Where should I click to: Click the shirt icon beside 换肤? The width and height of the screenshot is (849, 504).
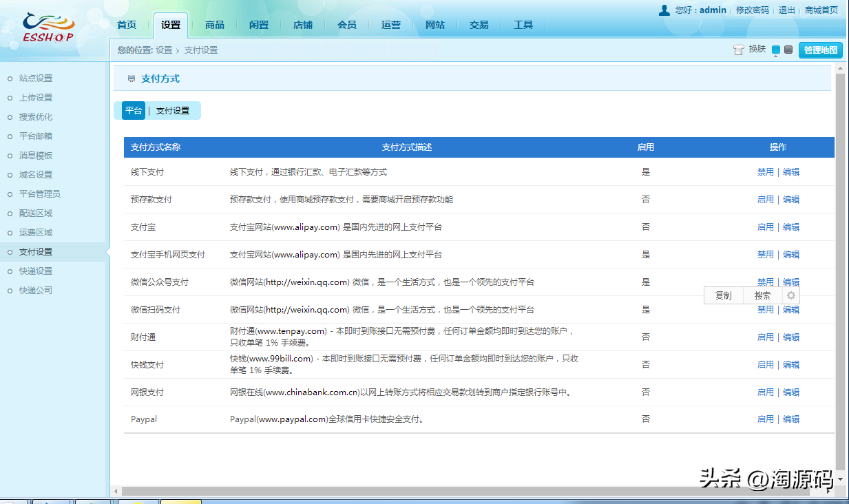(x=738, y=50)
